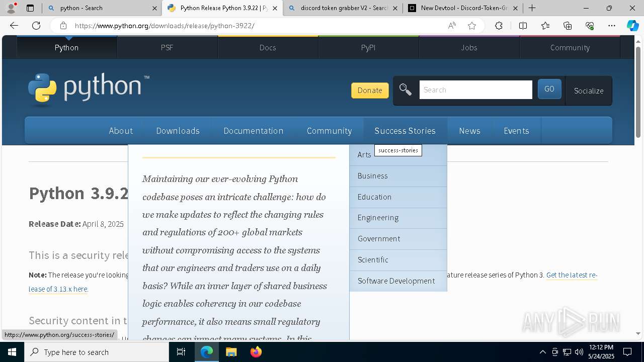Open Microsoft Edge from taskbar
Viewport: 644px width, 362px height.
207,352
